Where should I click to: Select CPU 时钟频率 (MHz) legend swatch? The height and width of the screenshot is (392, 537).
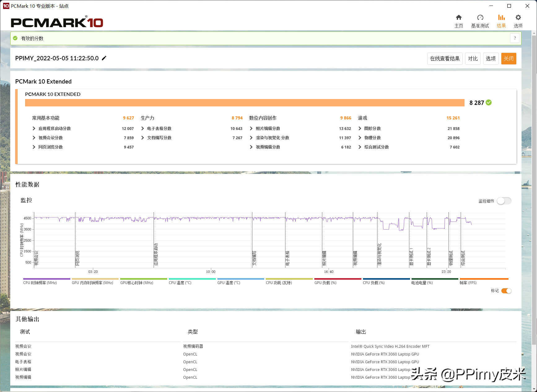coord(46,279)
